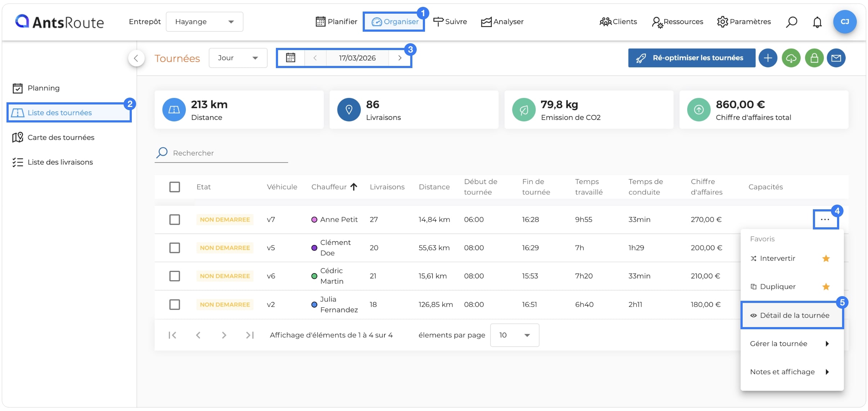The image size is (868, 411).
Task: Click the green padlock lock tours icon
Action: coord(814,58)
